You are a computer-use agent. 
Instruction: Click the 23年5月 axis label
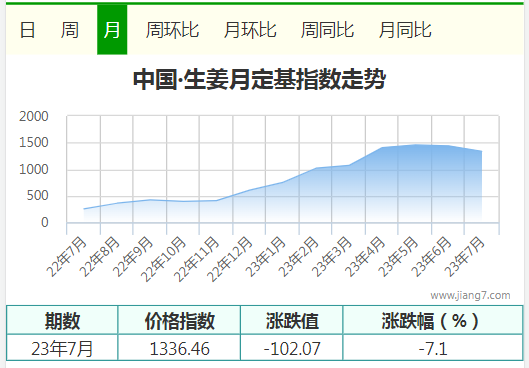[x=398, y=257]
